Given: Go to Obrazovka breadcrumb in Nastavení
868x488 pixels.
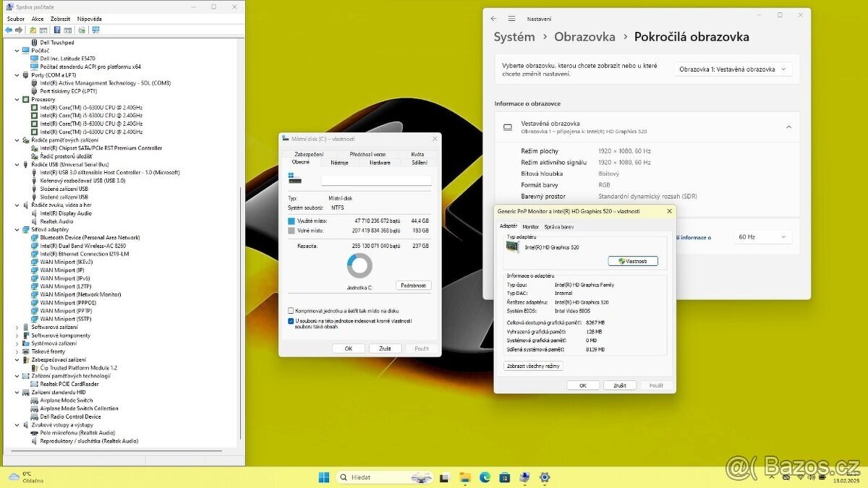Looking at the screenshot, I should point(584,37).
